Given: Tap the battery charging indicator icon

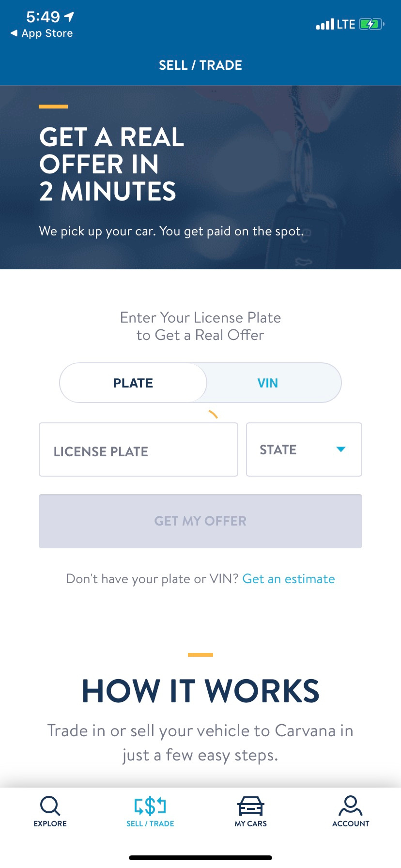Looking at the screenshot, I should (371, 24).
